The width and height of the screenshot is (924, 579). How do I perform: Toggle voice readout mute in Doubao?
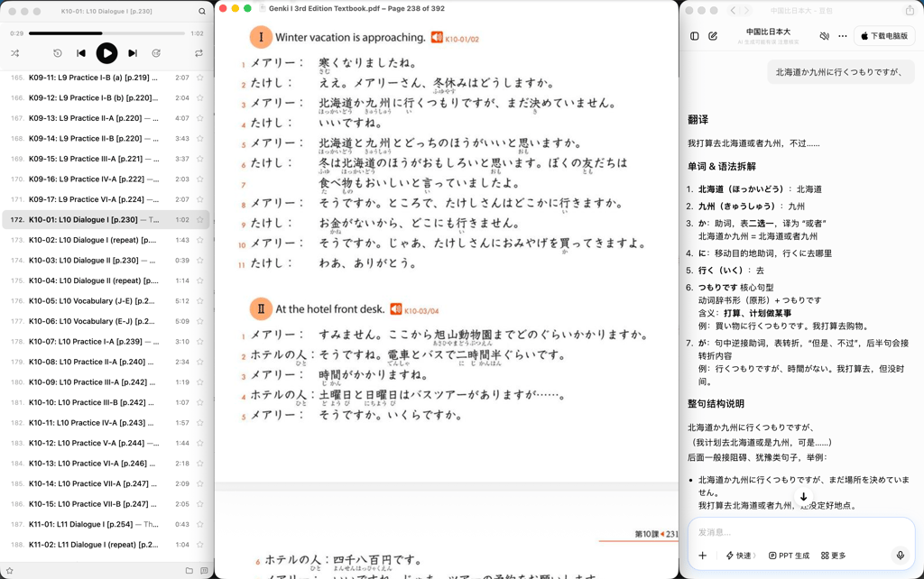pos(825,36)
